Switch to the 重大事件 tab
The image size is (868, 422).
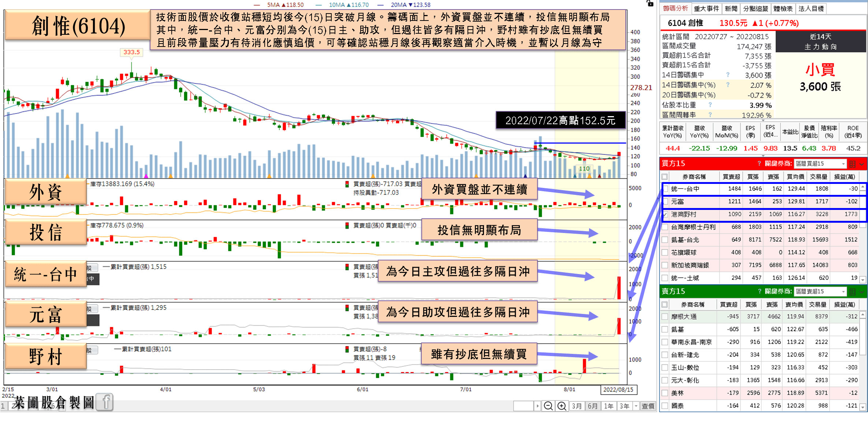coord(707,8)
